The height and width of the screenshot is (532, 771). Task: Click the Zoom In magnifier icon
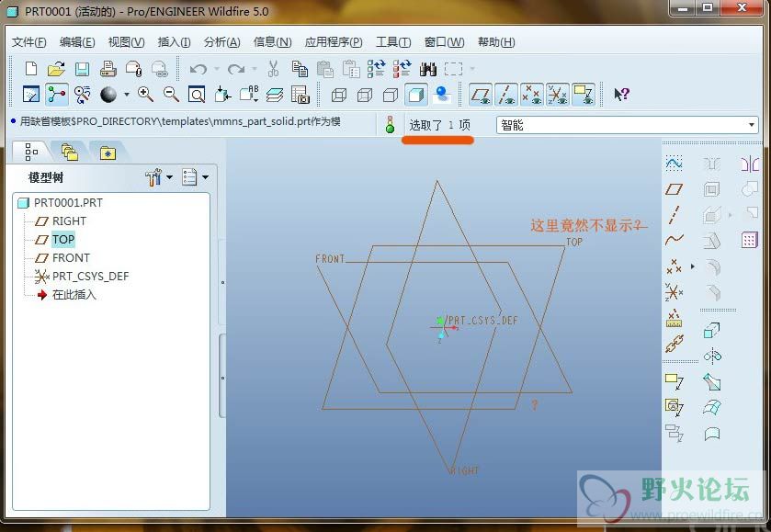[x=145, y=94]
